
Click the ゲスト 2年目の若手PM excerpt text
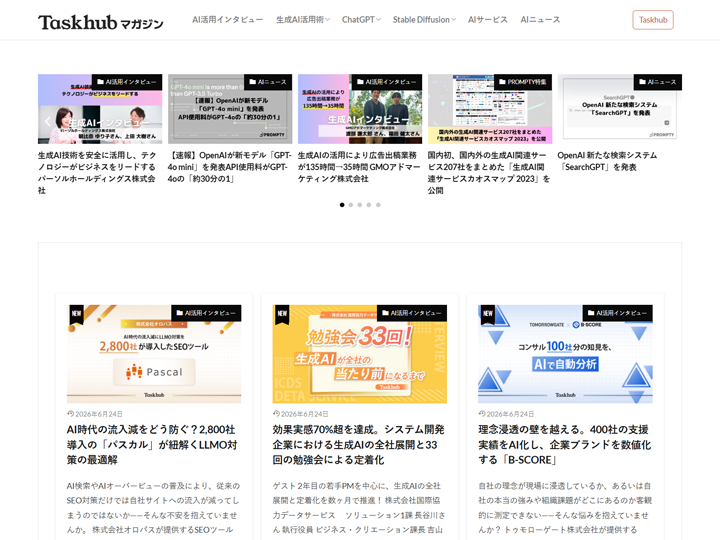tap(359, 507)
